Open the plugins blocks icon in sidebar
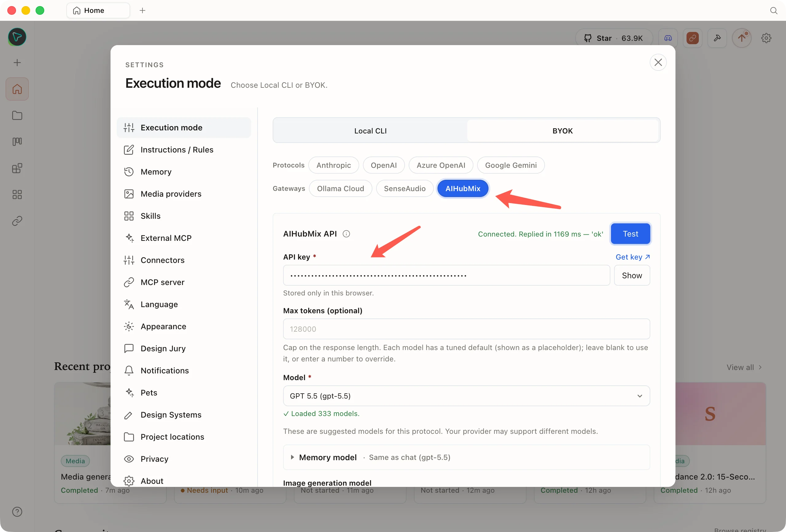Image resolution: width=786 pixels, height=532 pixels. (x=17, y=168)
